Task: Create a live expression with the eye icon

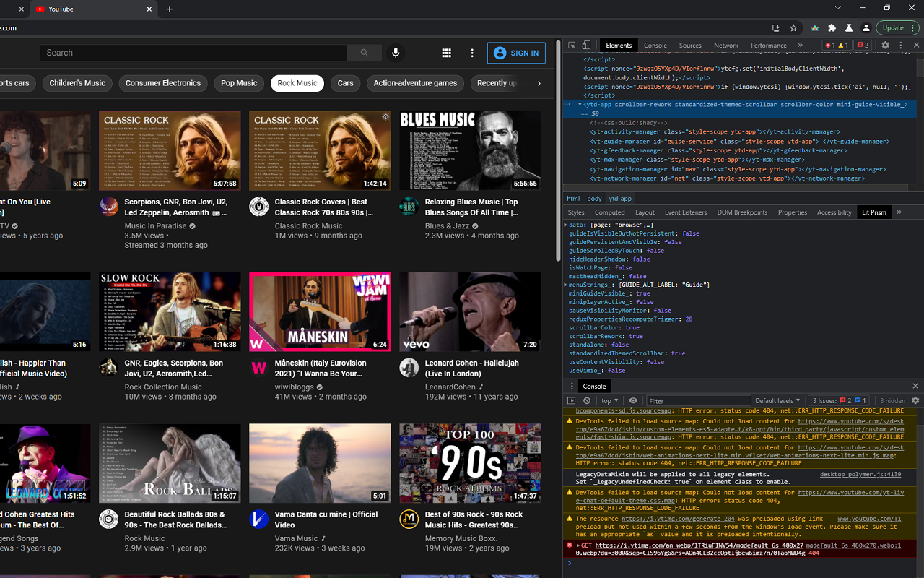Action: 633,400
